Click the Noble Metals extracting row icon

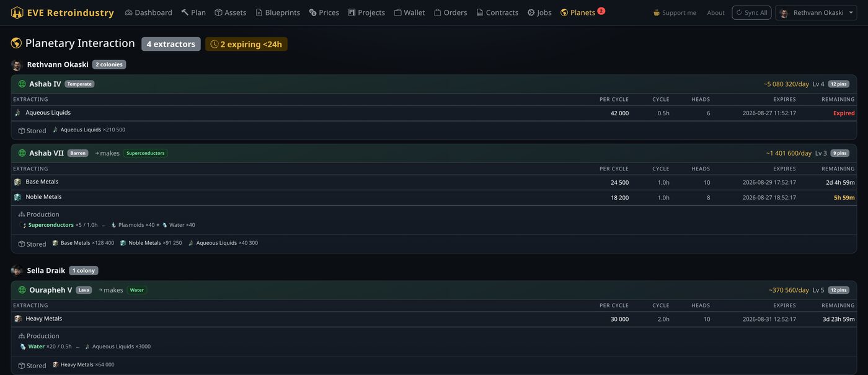click(x=17, y=197)
